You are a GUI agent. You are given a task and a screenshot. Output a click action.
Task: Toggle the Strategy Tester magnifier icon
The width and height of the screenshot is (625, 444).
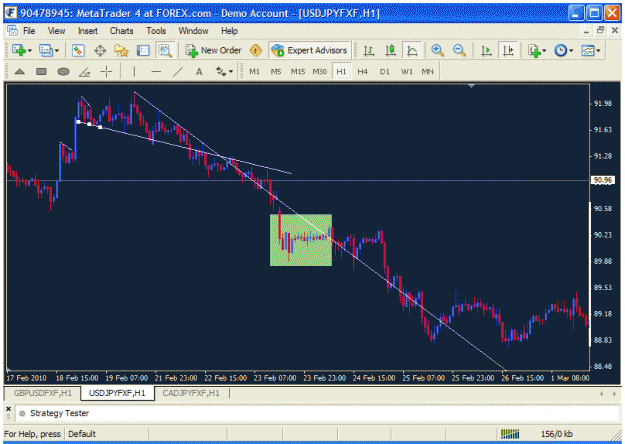coord(165,51)
